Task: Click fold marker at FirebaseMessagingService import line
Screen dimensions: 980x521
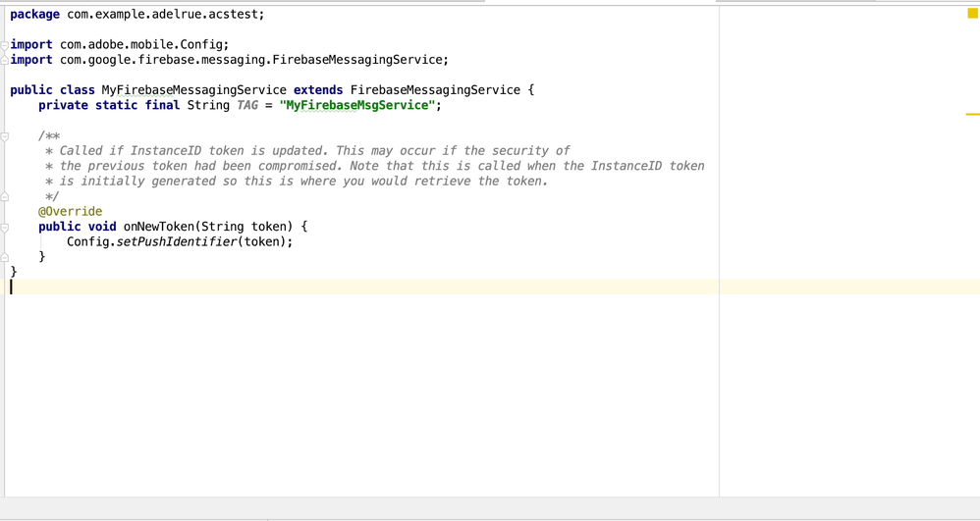Action: click(x=5, y=60)
